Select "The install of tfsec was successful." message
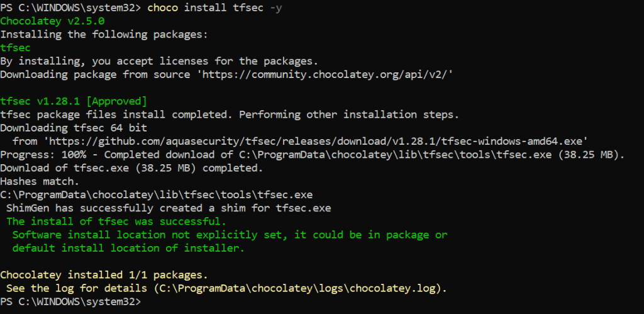 click(x=115, y=221)
